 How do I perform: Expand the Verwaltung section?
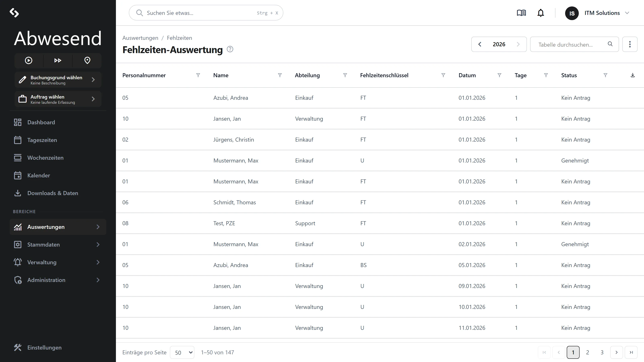[x=58, y=262]
